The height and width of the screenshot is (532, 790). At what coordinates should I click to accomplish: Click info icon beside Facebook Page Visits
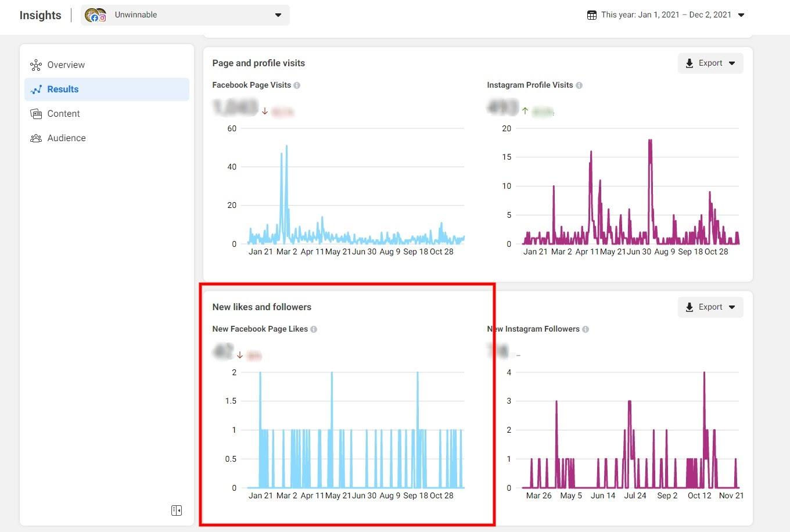297,85
